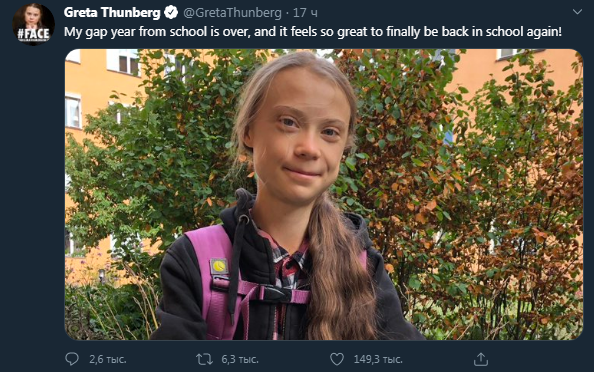Click the 2,6 тыс. replies count
The height and width of the screenshot is (372, 594).
(x=108, y=359)
